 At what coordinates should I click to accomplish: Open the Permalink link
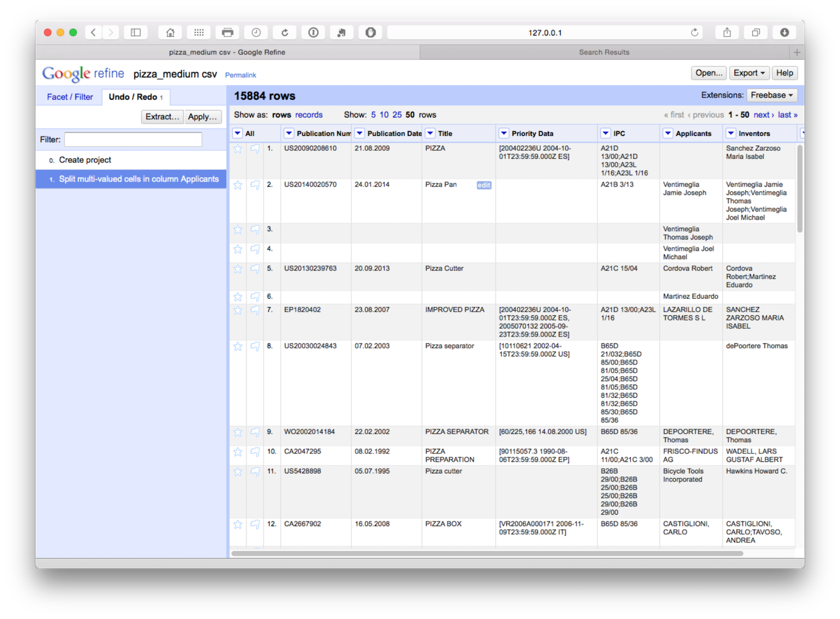240,75
